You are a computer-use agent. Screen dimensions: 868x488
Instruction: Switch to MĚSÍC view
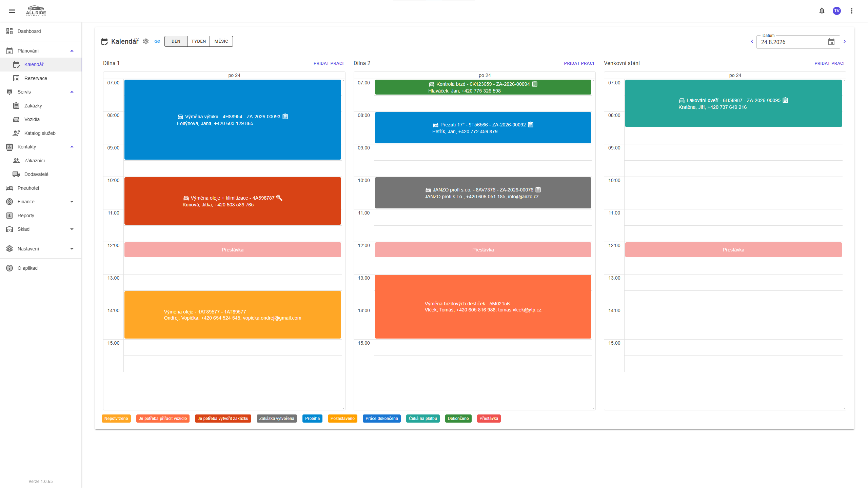pos(221,41)
